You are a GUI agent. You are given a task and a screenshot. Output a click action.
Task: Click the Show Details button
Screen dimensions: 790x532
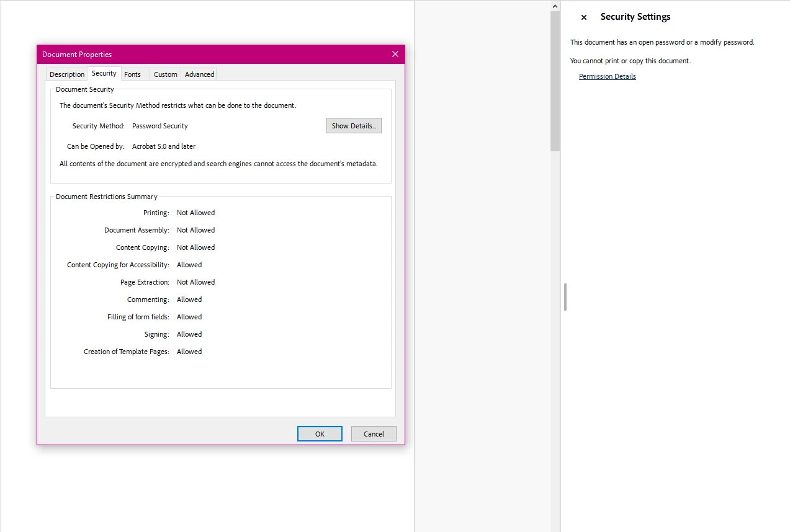tap(354, 125)
